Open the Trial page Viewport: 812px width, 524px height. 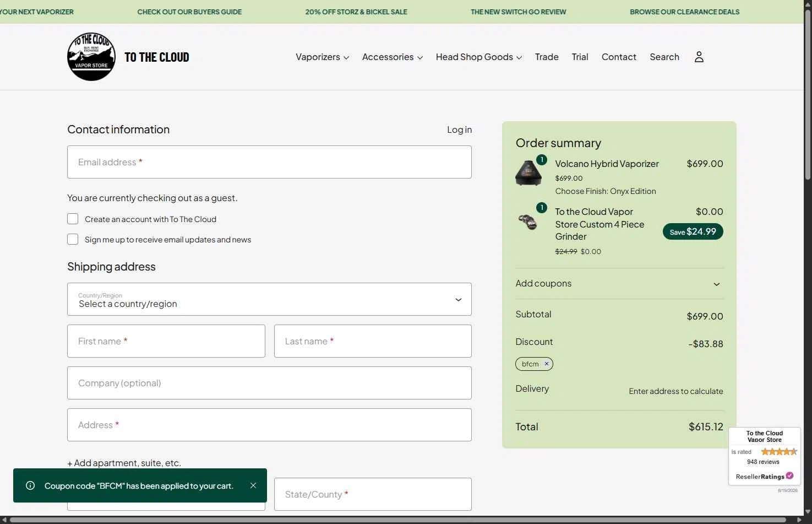[580, 57]
